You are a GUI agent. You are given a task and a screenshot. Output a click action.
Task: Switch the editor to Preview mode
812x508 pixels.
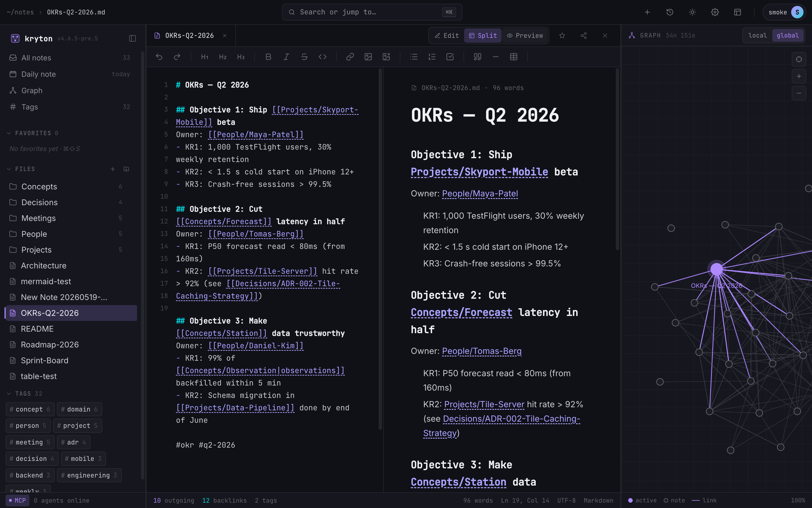point(525,36)
